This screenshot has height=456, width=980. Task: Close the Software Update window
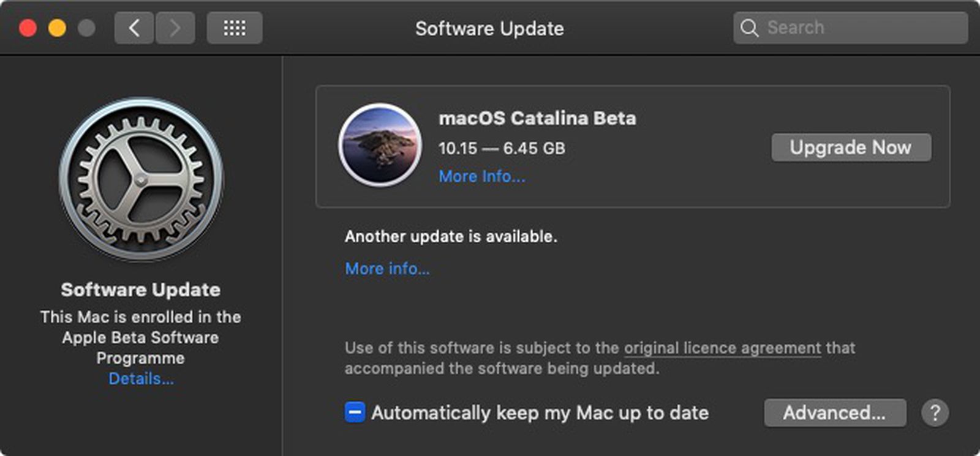coord(28,28)
